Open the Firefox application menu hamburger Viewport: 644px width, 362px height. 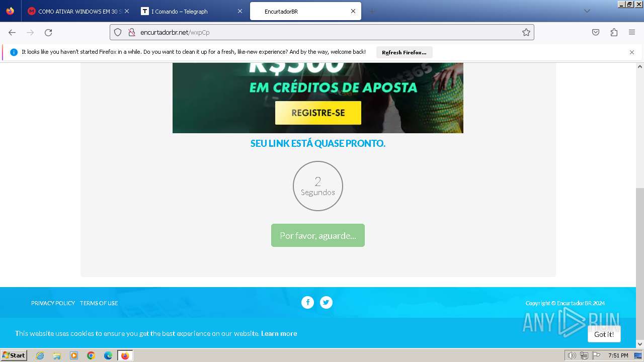click(632, 32)
